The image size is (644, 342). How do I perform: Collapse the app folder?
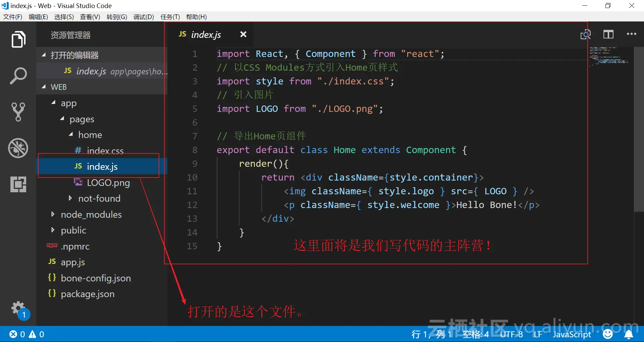[53, 103]
